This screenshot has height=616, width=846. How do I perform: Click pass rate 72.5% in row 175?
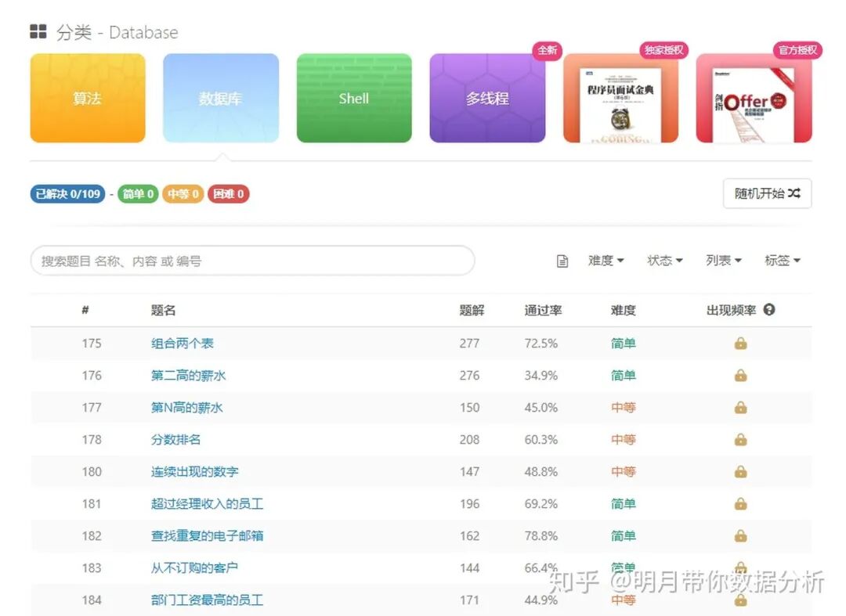click(541, 344)
